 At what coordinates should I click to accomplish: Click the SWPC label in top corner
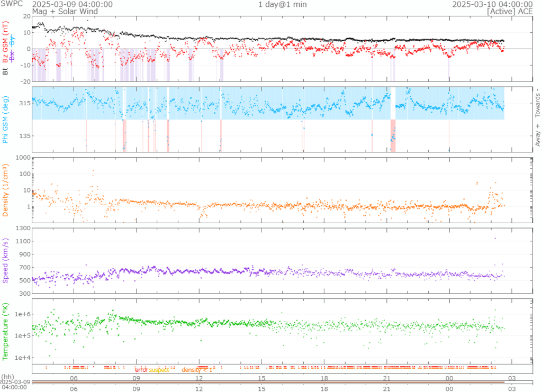11,4
